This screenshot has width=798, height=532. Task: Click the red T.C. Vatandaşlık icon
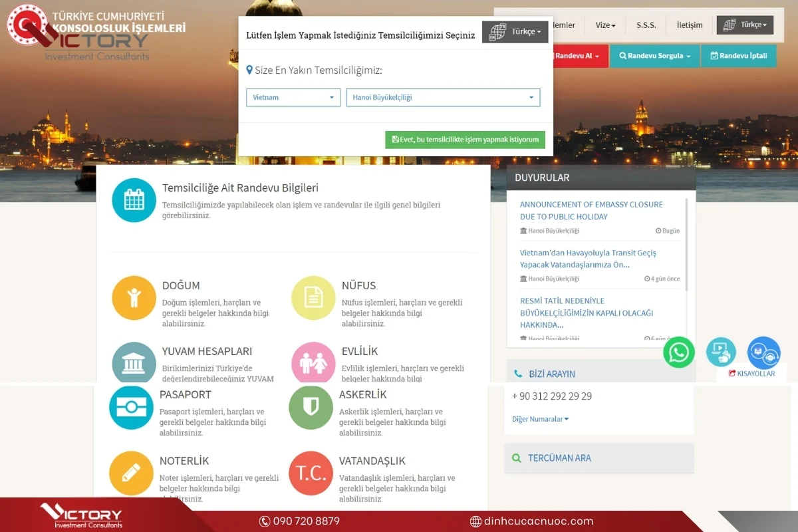pyautogui.click(x=311, y=473)
